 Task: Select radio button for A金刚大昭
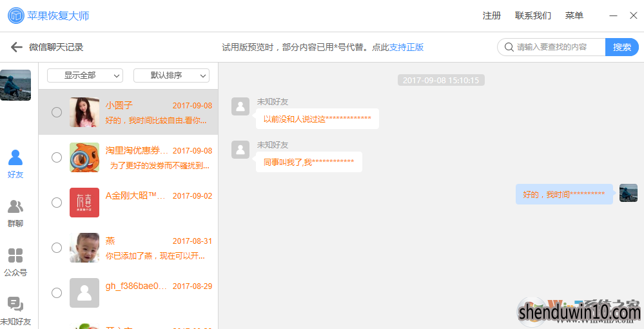tap(57, 203)
